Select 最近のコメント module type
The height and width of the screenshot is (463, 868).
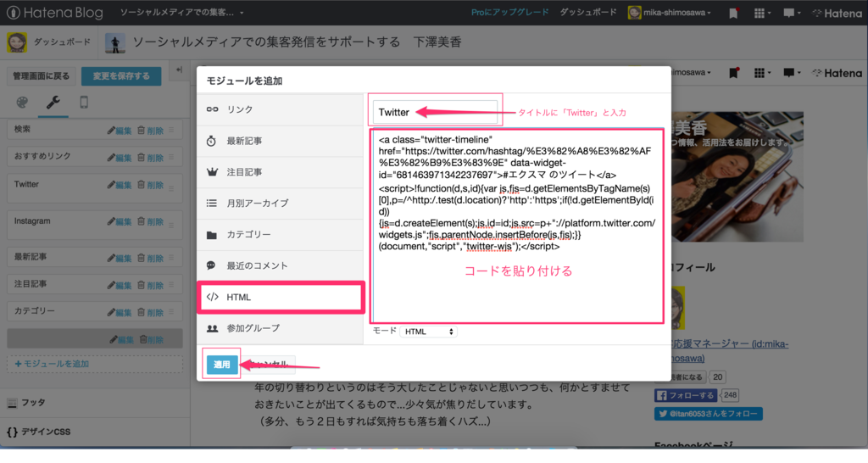pyautogui.click(x=280, y=265)
